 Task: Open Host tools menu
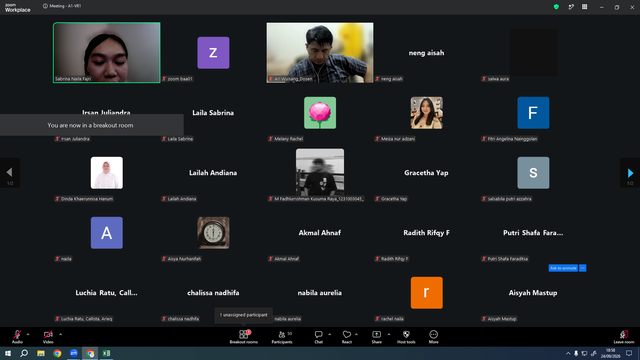[x=406, y=337]
